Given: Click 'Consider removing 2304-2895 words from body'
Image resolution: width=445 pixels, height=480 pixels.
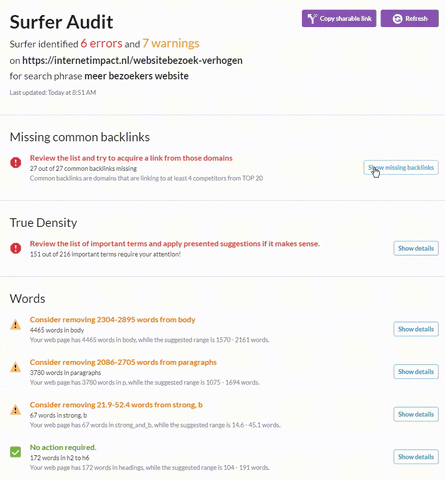Looking at the screenshot, I should (112, 320).
